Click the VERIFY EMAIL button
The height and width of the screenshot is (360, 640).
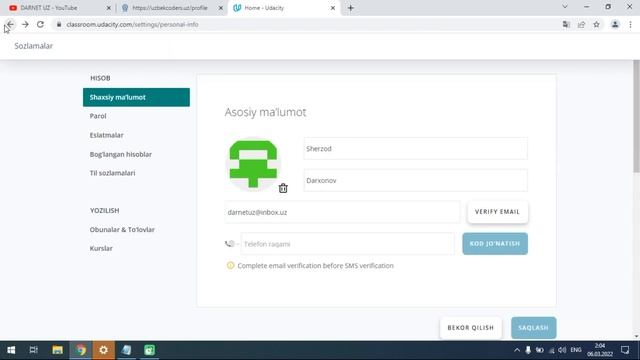497,212
